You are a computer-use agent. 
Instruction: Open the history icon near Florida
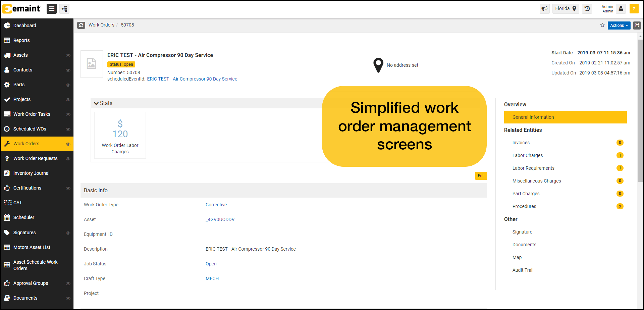pos(587,9)
